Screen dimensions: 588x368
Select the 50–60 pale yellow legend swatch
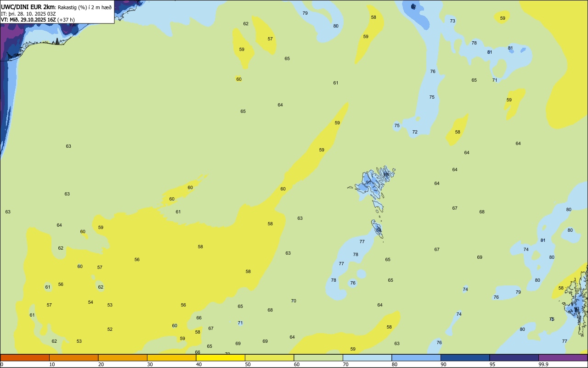[269, 357]
